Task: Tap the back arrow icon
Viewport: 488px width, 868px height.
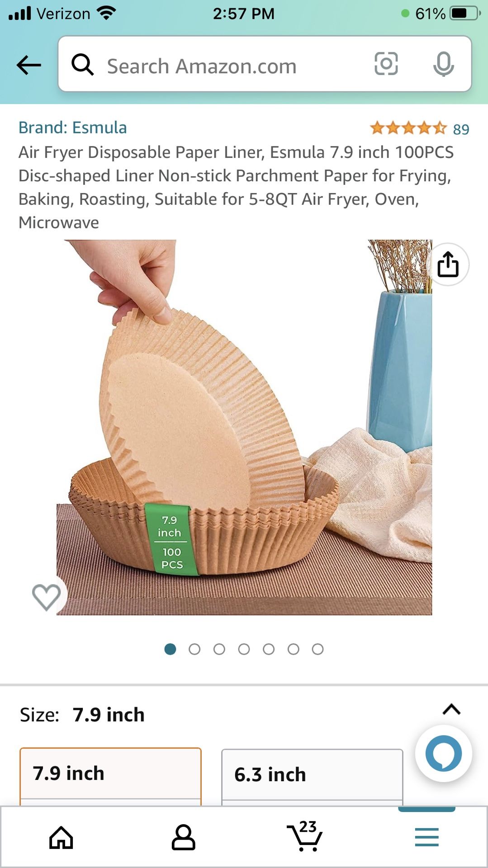Action: (29, 65)
